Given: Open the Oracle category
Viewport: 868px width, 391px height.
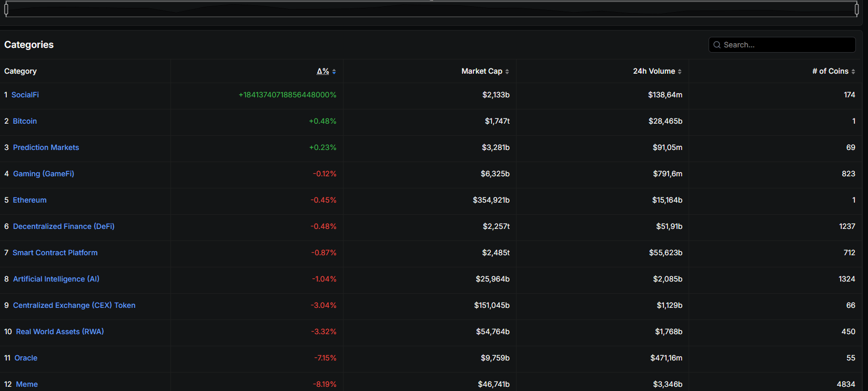Looking at the screenshot, I should 26,358.
